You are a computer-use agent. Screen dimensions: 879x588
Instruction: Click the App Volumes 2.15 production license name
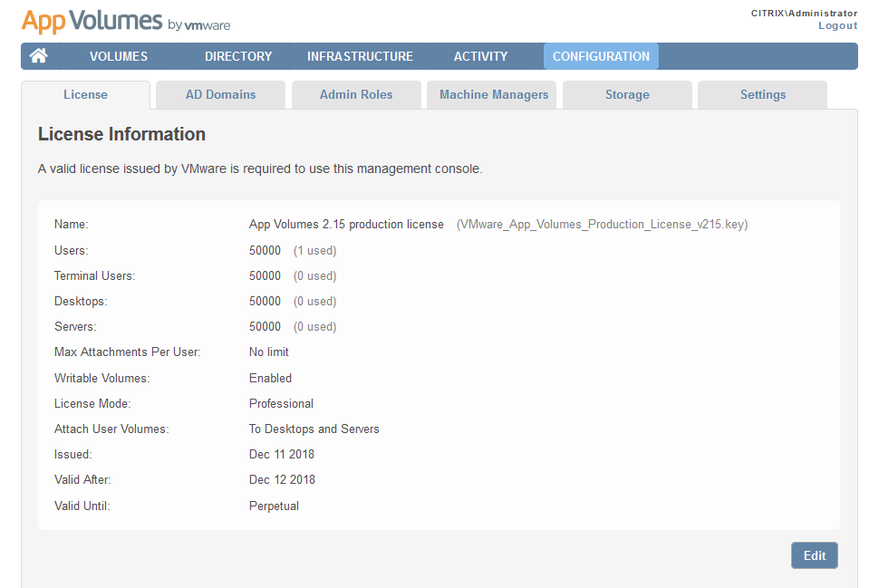click(346, 224)
